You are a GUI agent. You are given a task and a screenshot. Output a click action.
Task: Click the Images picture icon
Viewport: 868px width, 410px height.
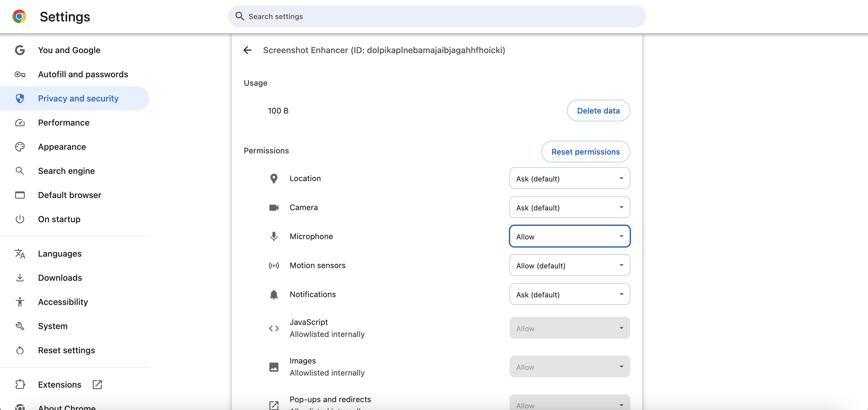tap(274, 367)
